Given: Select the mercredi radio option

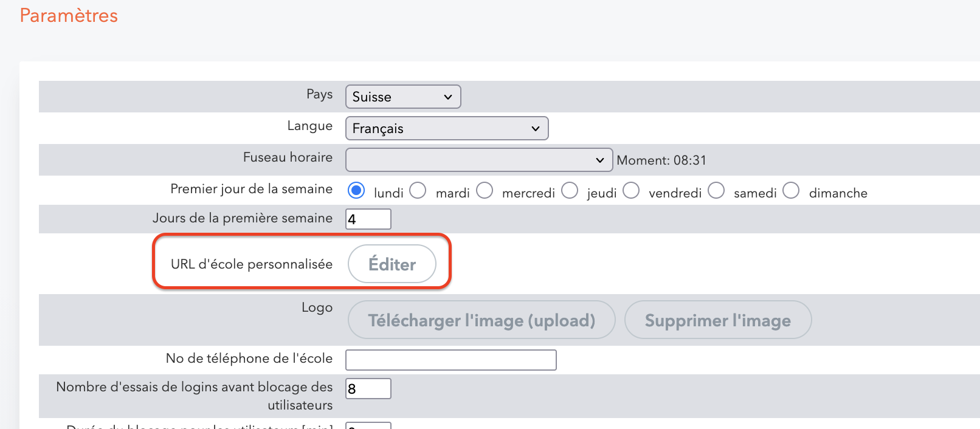Looking at the screenshot, I should (x=485, y=191).
